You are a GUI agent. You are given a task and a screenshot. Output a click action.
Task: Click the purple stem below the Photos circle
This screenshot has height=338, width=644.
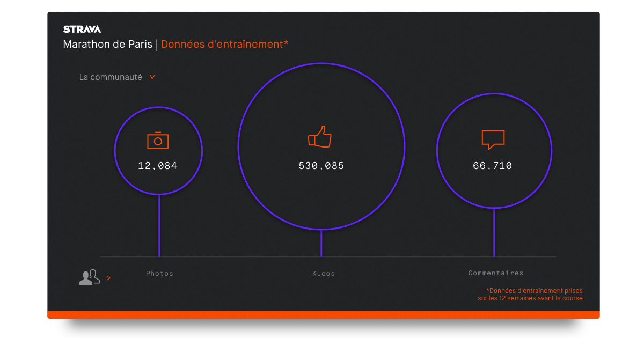click(x=159, y=225)
